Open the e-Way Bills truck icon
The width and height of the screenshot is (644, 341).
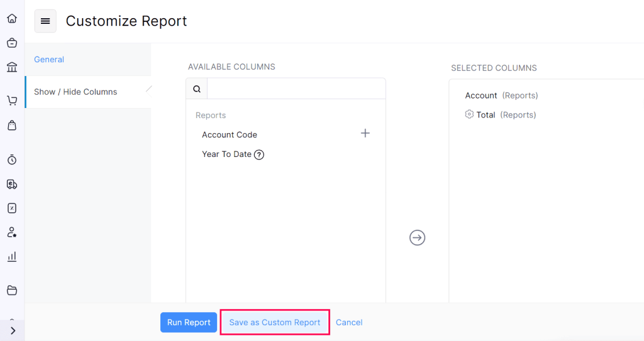tap(12, 184)
